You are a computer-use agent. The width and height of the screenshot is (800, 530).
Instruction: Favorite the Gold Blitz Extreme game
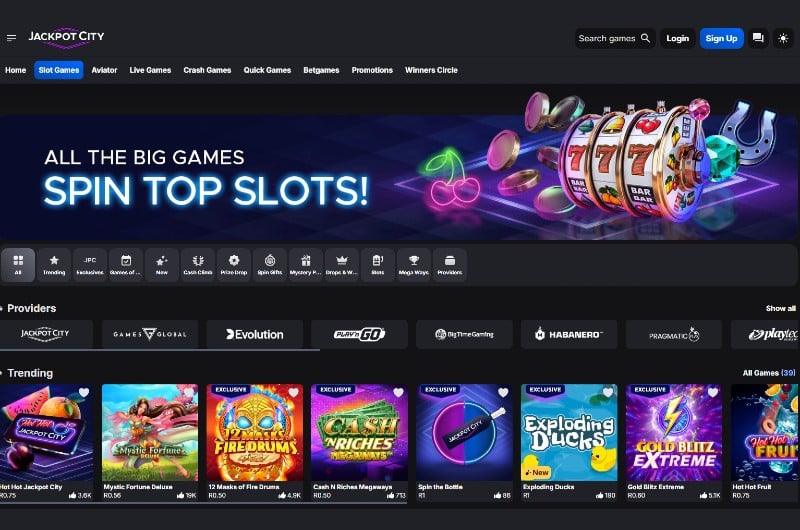click(713, 392)
